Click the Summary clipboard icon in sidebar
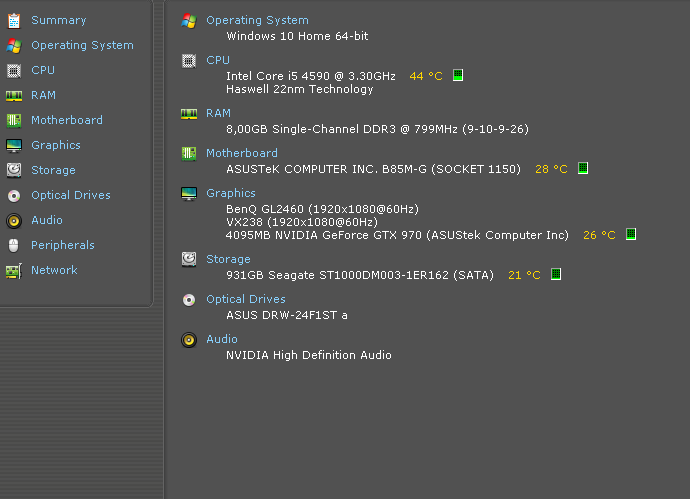The image size is (690, 499). pos(14,20)
